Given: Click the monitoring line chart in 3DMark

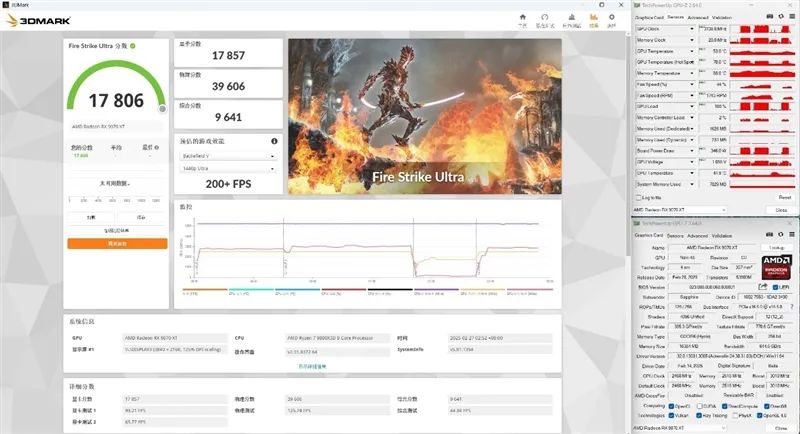Looking at the screenshot, I should [x=366, y=251].
